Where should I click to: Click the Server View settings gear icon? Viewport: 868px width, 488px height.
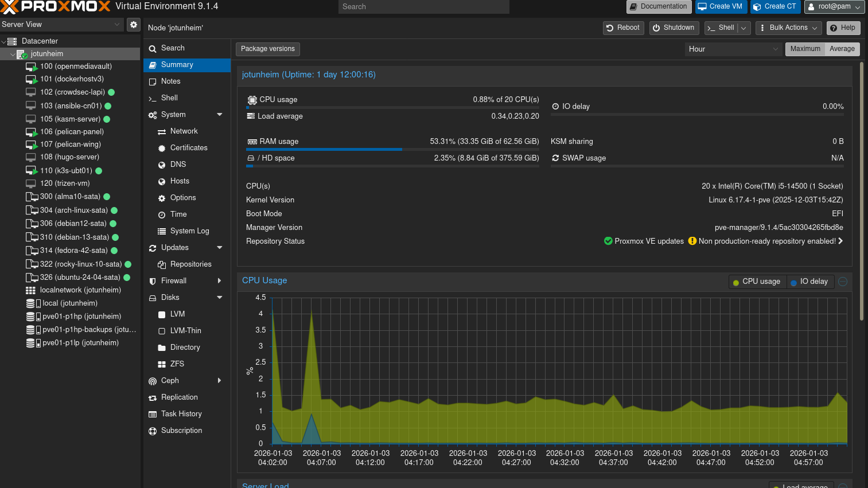tap(133, 25)
